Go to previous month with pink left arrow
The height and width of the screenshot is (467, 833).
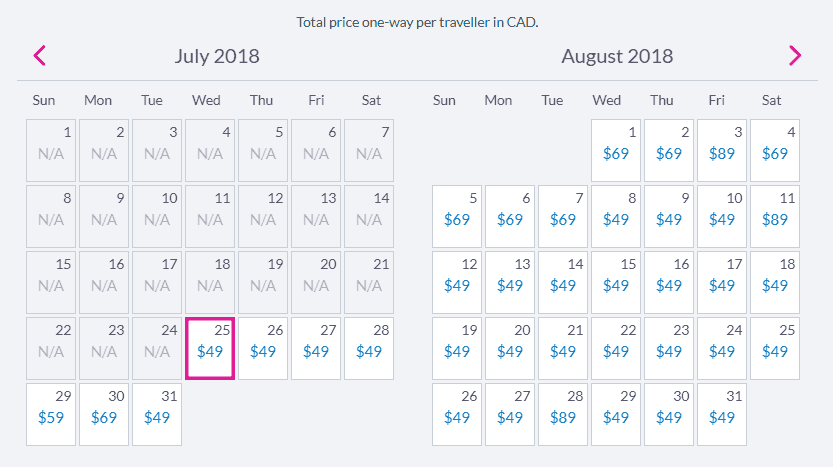click(x=40, y=55)
